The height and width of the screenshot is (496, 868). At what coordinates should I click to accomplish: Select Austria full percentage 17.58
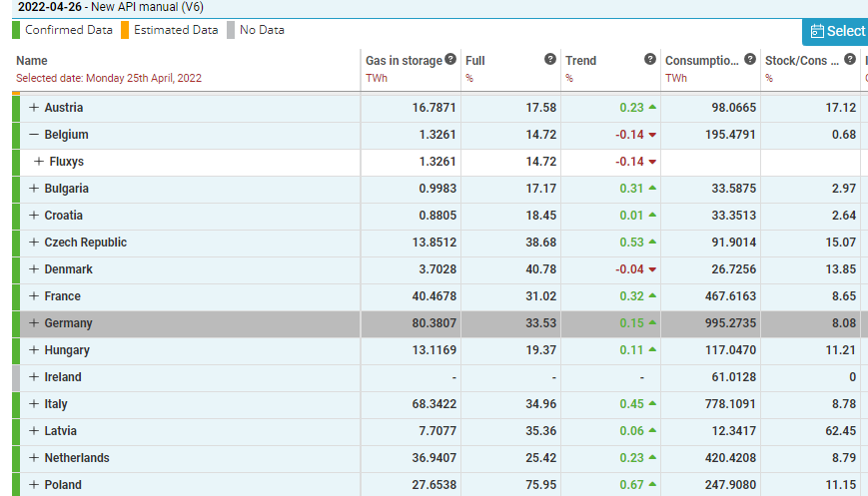click(540, 107)
